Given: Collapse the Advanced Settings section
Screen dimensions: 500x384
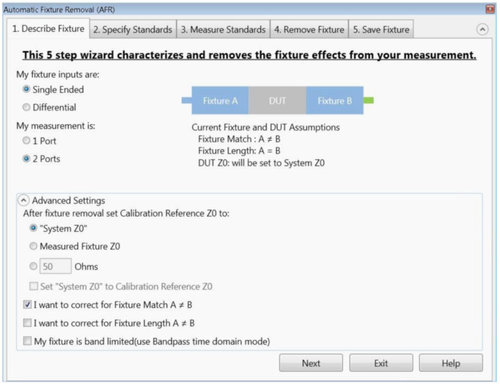Looking at the screenshot, I should point(23,200).
